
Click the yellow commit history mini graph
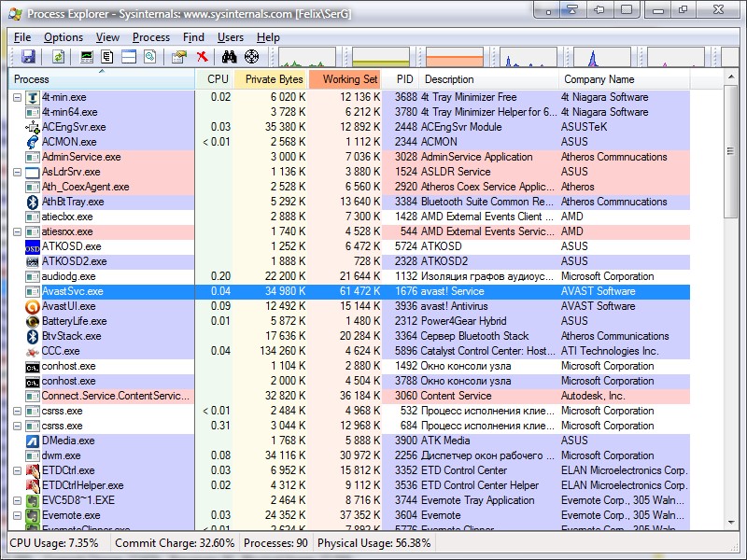click(x=381, y=57)
